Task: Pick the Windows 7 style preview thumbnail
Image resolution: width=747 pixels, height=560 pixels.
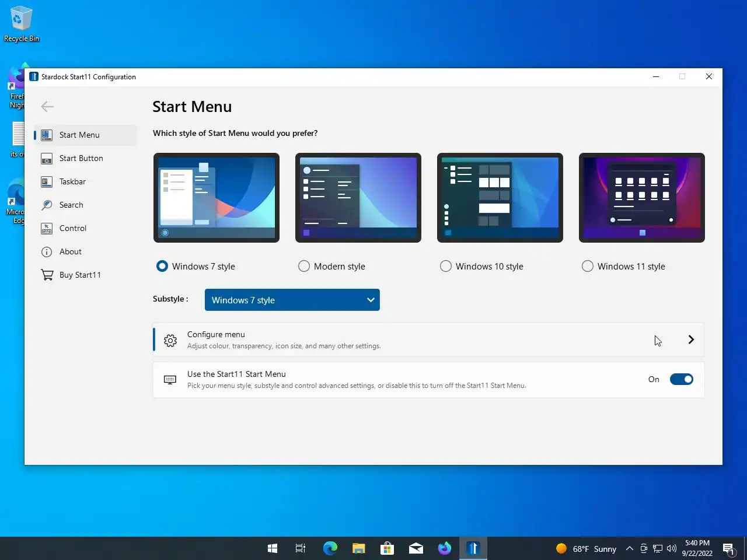Action: click(217, 198)
